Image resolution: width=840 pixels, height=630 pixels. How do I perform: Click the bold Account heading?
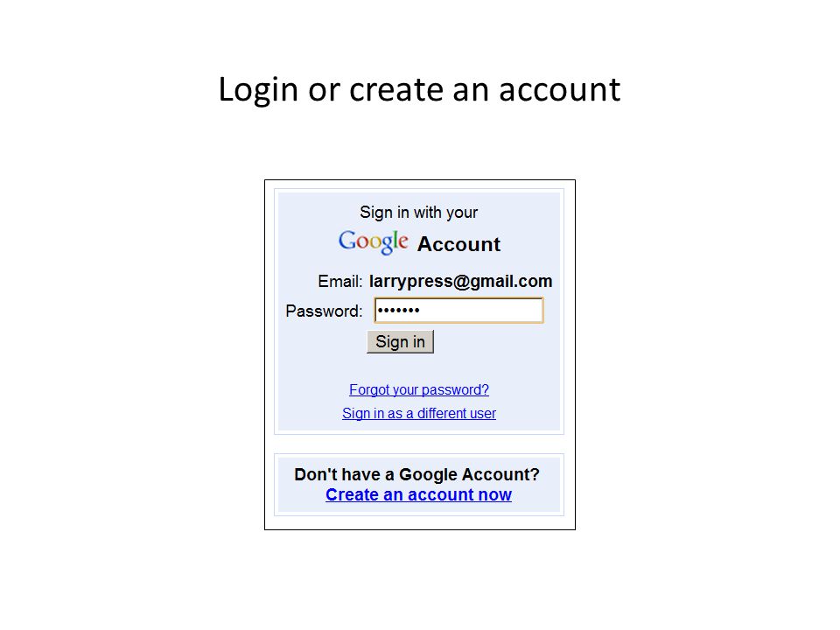point(458,244)
